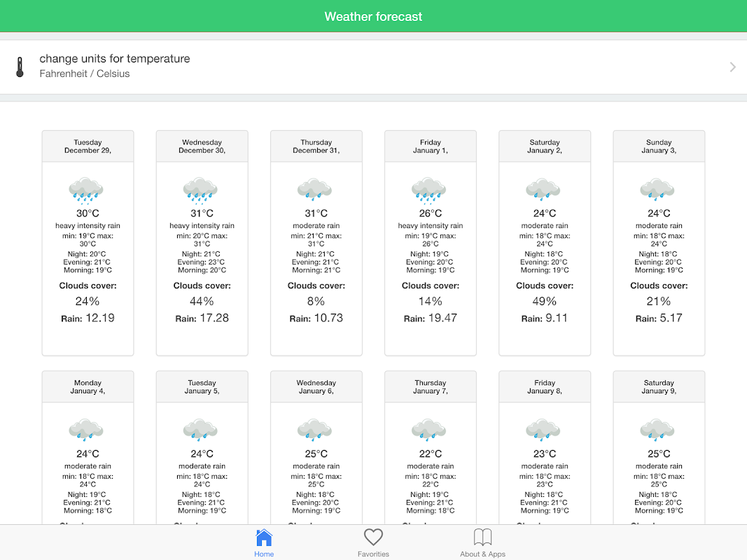Tap the Rain: 19.47 value
747x560 pixels.
pos(431,318)
